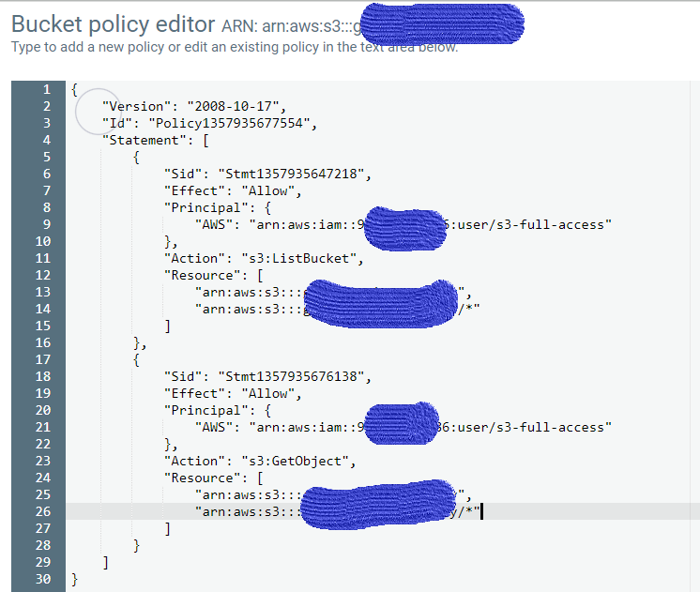This screenshot has height=592, width=700.
Task: Select line number 1 in the gutter
Action: tap(46, 89)
